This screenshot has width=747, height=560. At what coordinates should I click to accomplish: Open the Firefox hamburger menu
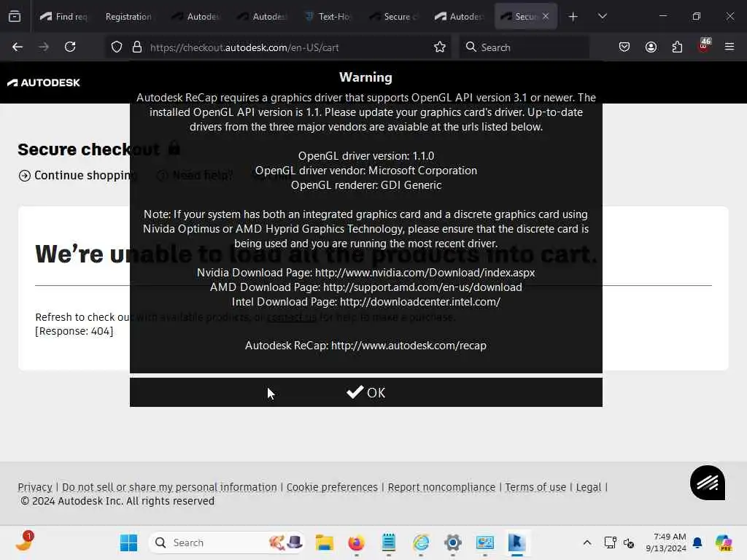(729, 47)
